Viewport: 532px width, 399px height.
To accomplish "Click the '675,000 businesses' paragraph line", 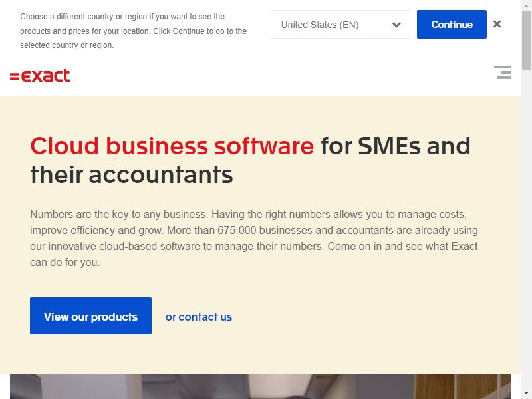I will pos(254,230).
